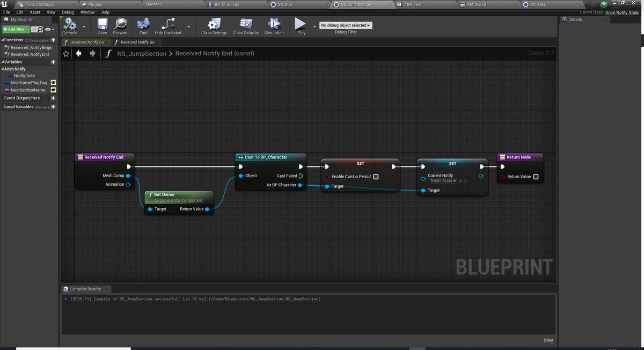Clear the compiler results
644x350 pixels.
click(548, 340)
